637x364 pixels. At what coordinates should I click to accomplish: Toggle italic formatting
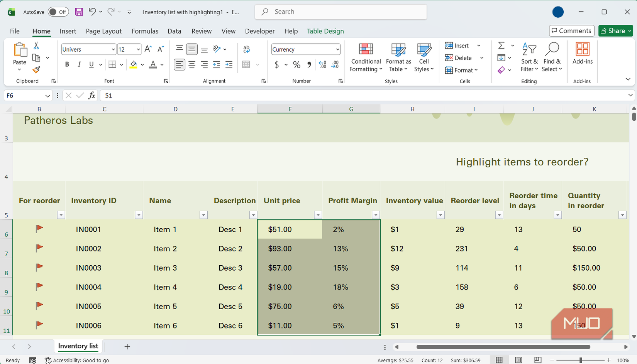pyautogui.click(x=79, y=64)
